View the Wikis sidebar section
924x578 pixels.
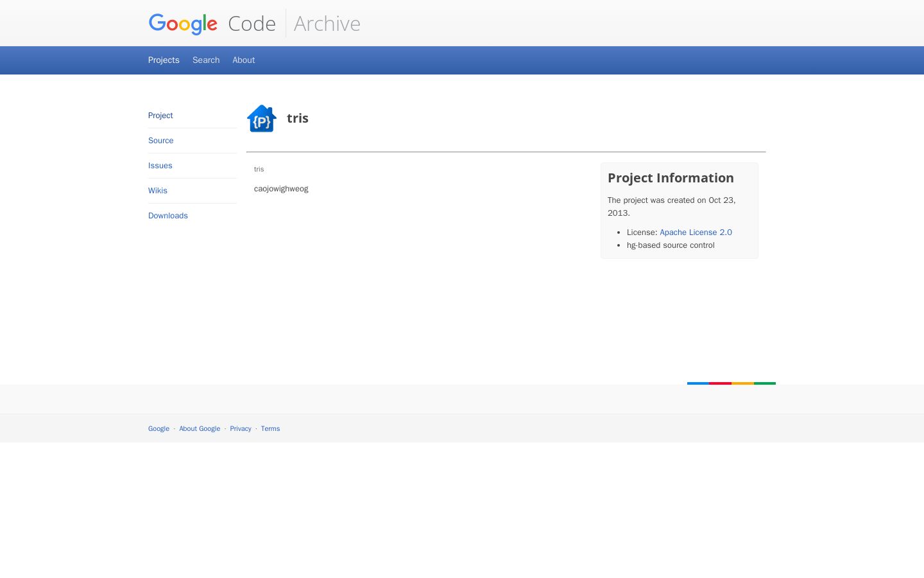[x=158, y=191]
